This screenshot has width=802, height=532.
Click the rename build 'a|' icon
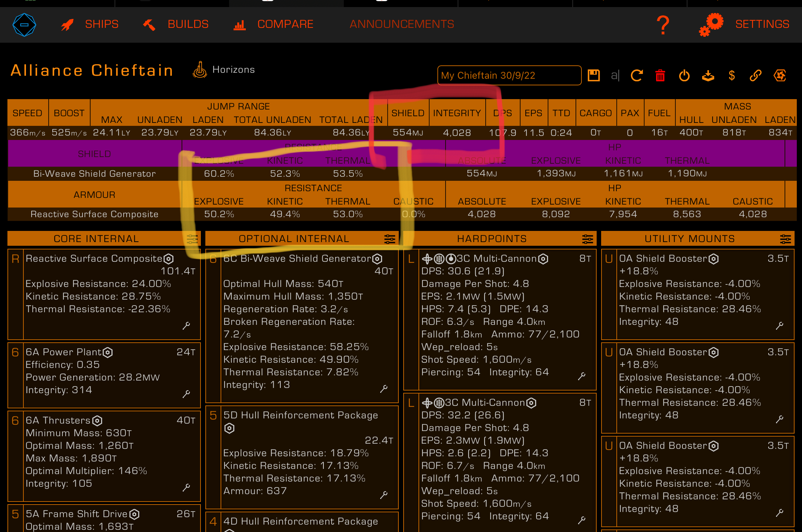click(x=615, y=75)
